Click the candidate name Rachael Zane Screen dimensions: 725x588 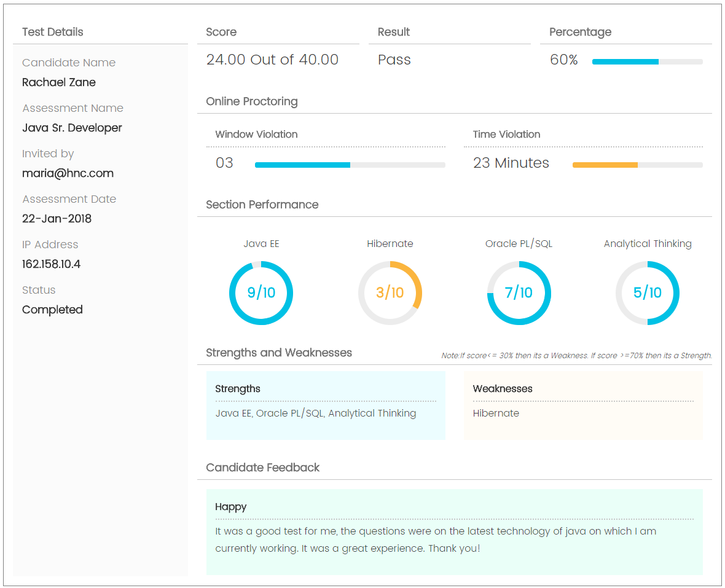tap(59, 82)
